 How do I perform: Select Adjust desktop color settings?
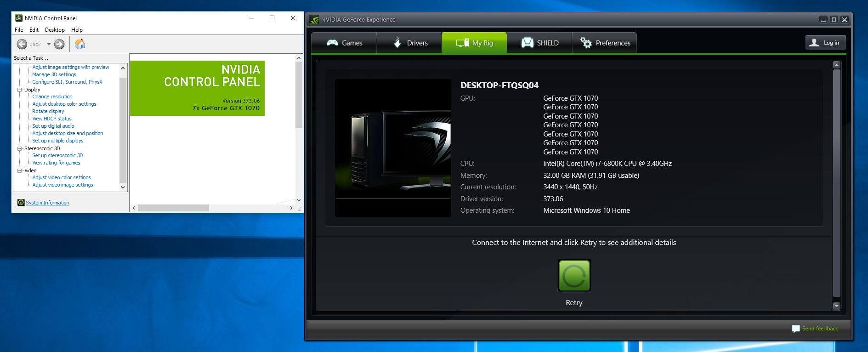(x=64, y=104)
